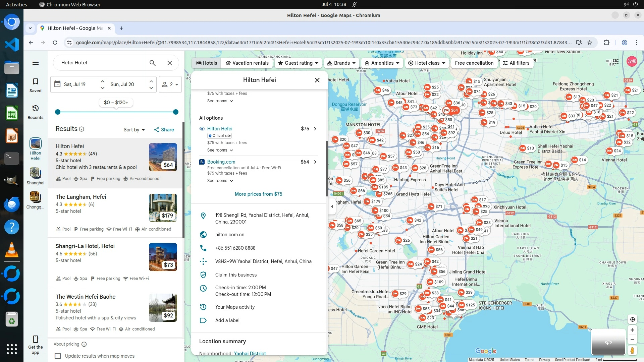
Task: Open the Google Maps hamburger menu
Action: [x=35, y=63]
